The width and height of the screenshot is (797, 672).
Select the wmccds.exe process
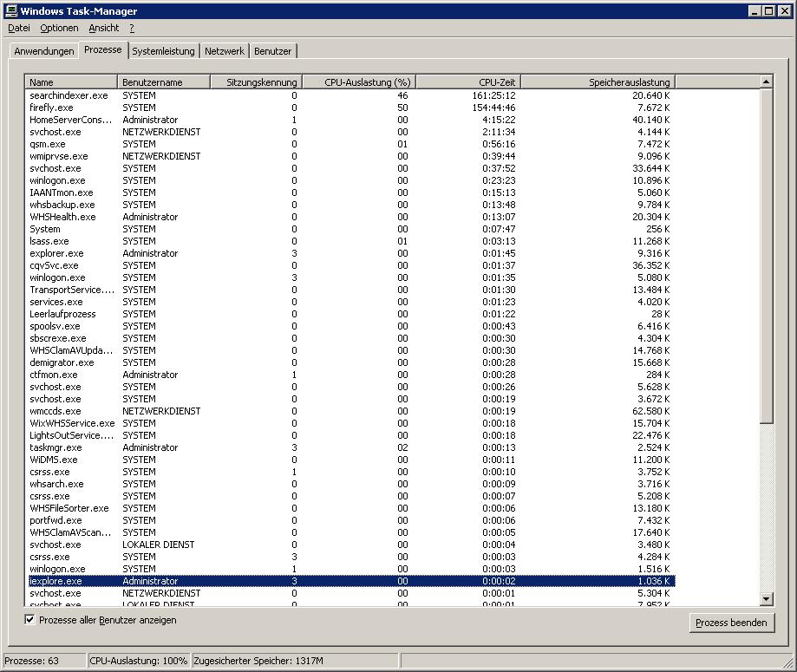point(352,411)
